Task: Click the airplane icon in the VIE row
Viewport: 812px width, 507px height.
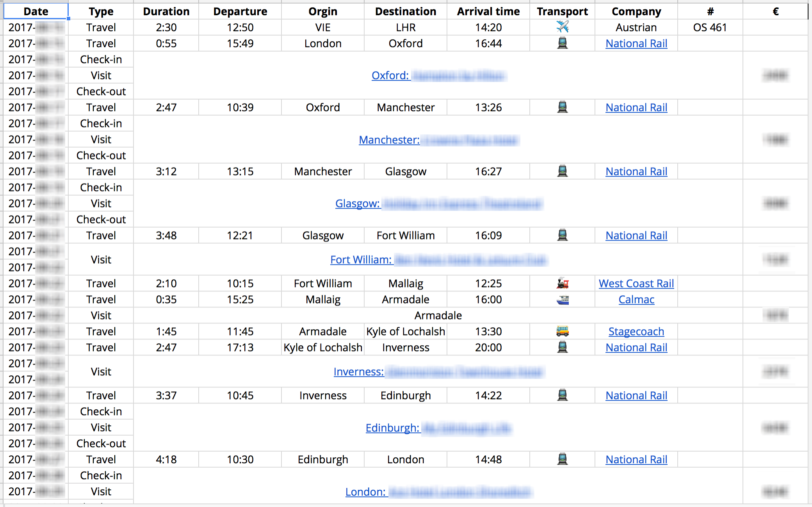Action: click(562, 27)
